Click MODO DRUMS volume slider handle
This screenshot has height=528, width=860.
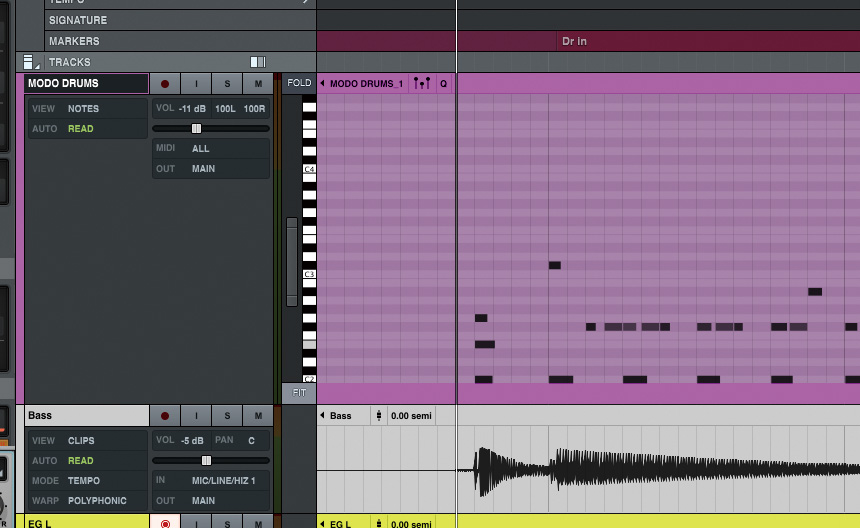pyautogui.click(x=196, y=128)
